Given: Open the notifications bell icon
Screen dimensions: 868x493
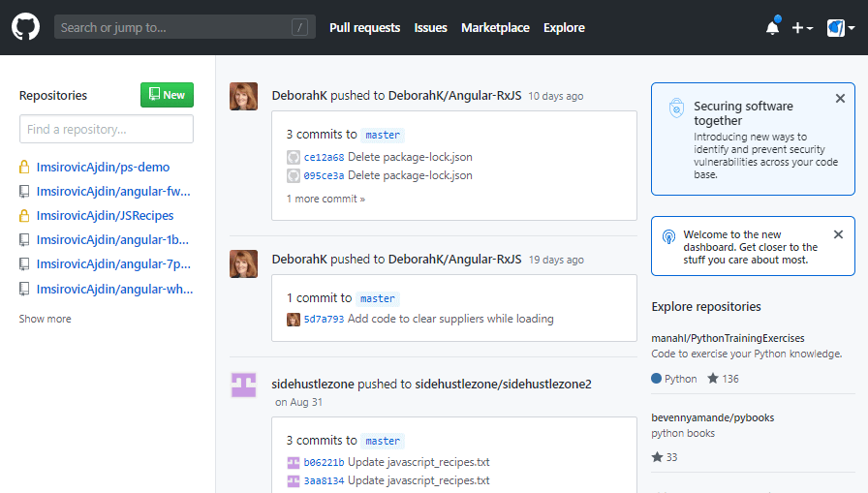Looking at the screenshot, I should [x=772, y=27].
